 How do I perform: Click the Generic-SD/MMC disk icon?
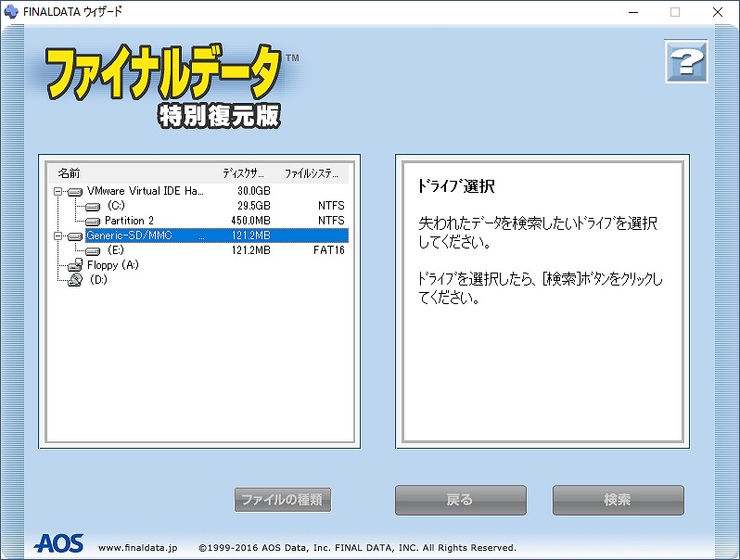[75, 235]
